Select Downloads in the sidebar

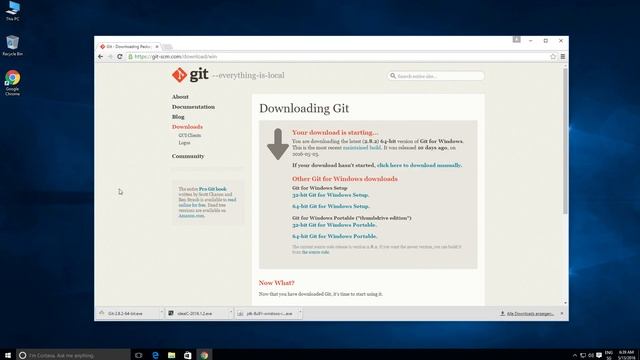(187, 127)
